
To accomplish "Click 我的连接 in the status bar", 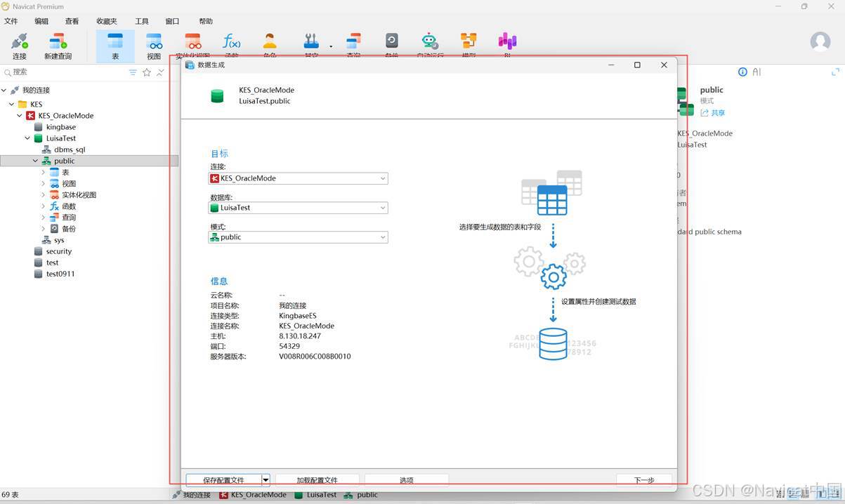I will [197, 495].
